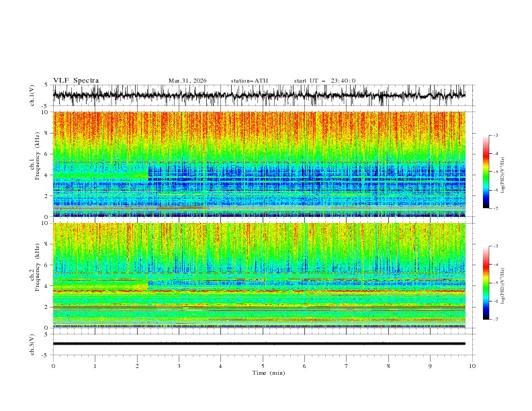
Task: Click the ch.3 flat black waveform trace
Action: point(259,344)
